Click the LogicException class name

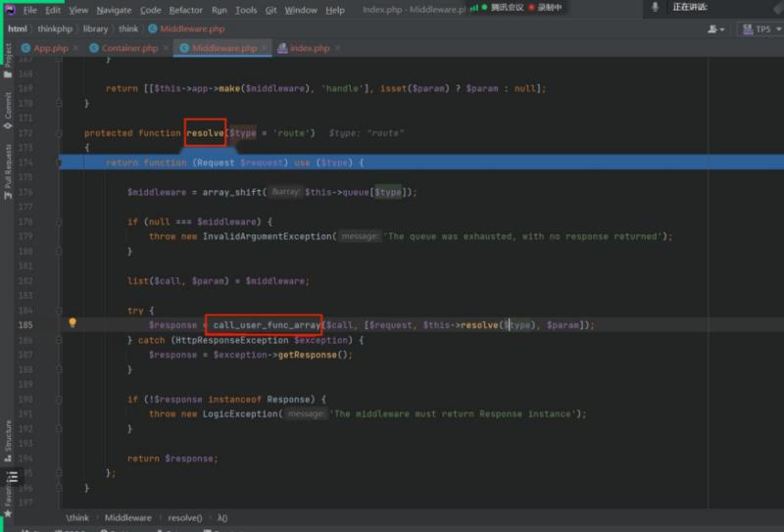pyautogui.click(x=239, y=414)
